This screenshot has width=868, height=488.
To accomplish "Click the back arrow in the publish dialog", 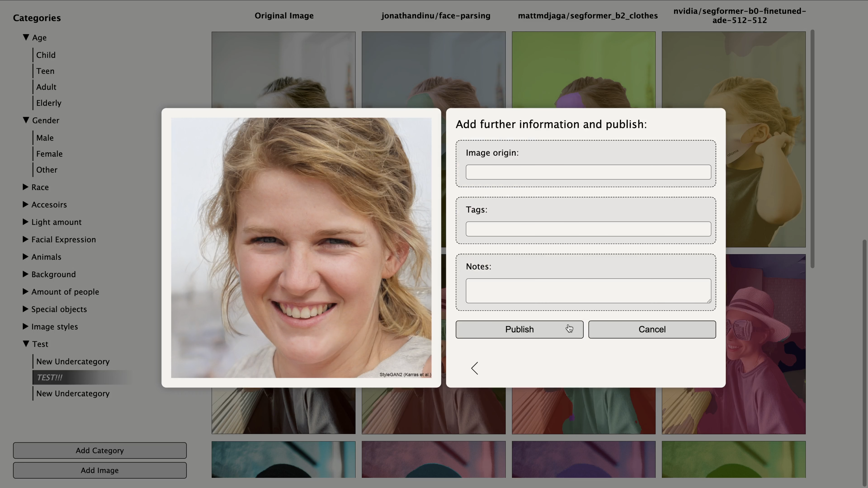I will 474,368.
